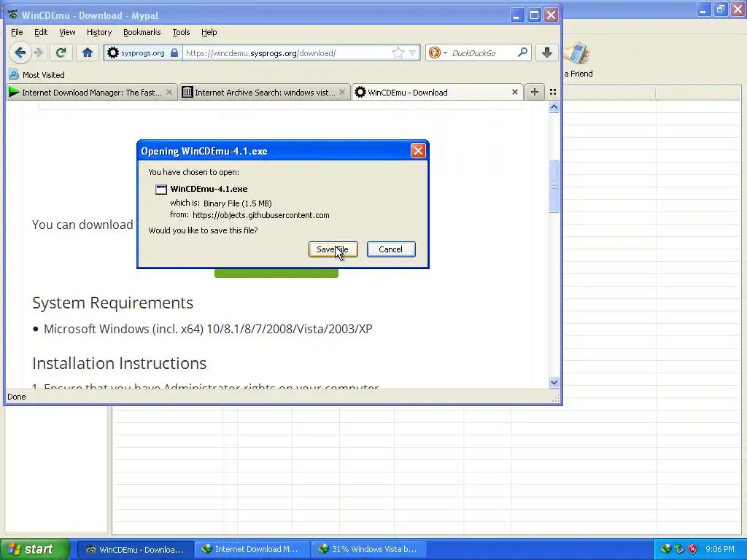Click the green download button below dialog
Viewport: 747px width, 560px height.
(x=276, y=273)
